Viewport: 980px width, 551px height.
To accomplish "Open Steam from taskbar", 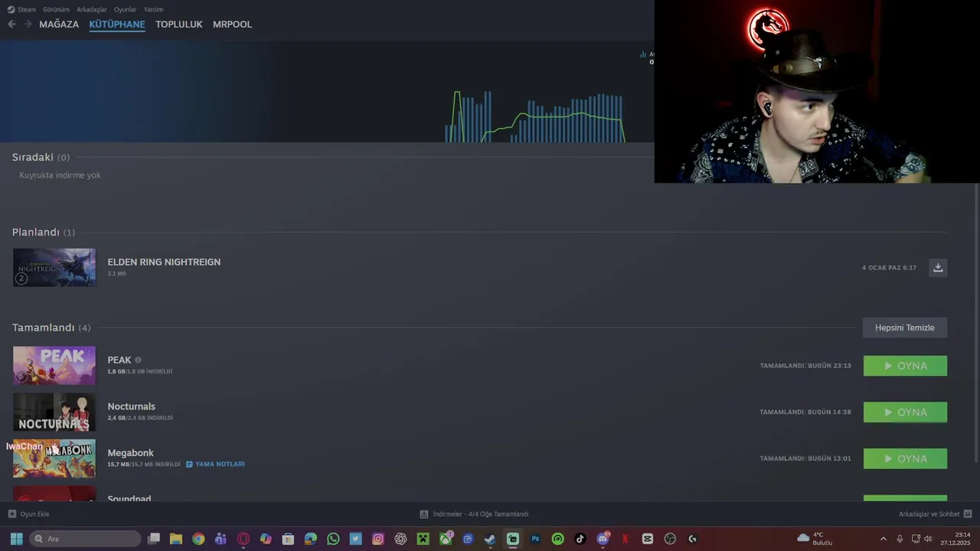I will point(490,539).
